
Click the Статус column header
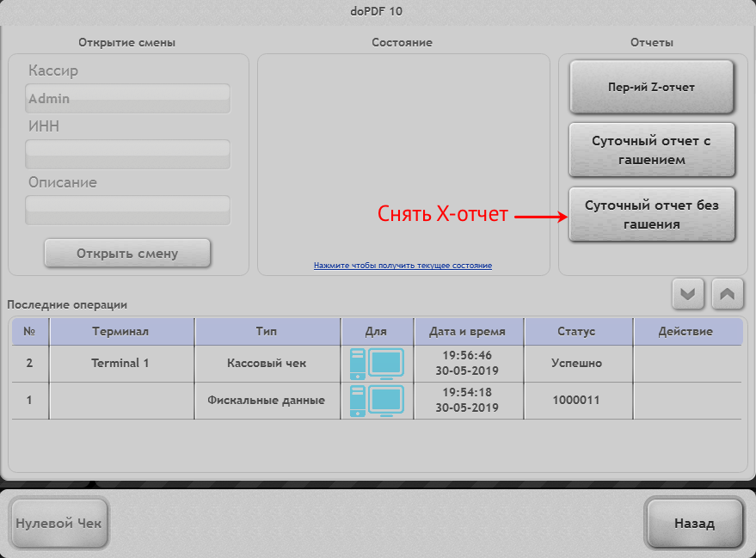[578, 332]
